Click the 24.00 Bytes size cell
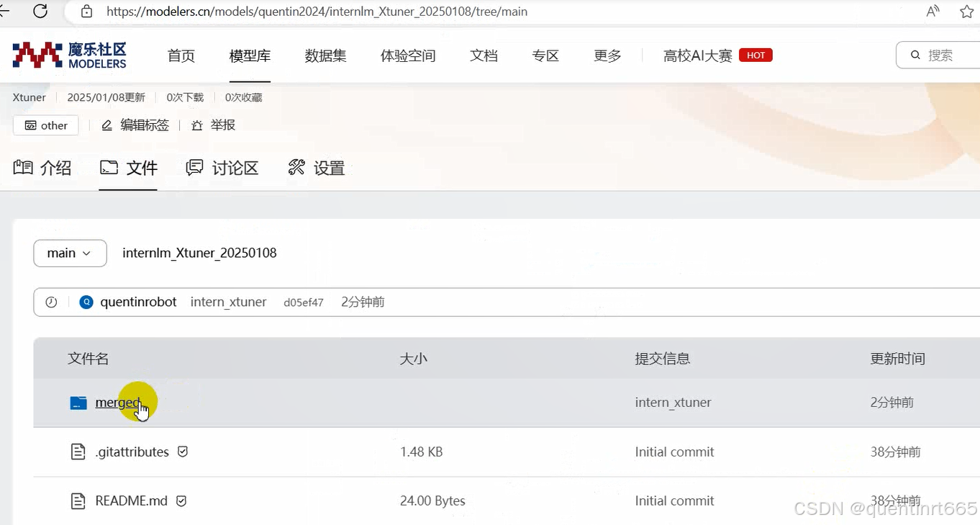 (x=432, y=501)
